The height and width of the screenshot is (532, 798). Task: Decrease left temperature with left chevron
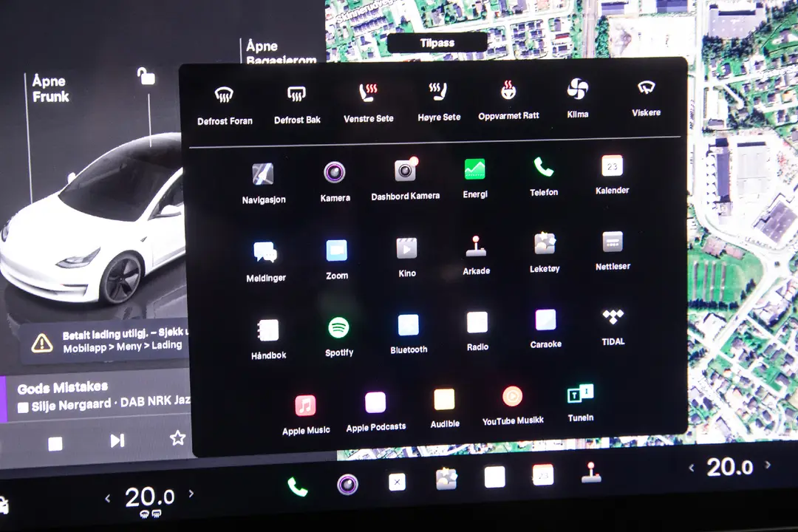(x=107, y=499)
